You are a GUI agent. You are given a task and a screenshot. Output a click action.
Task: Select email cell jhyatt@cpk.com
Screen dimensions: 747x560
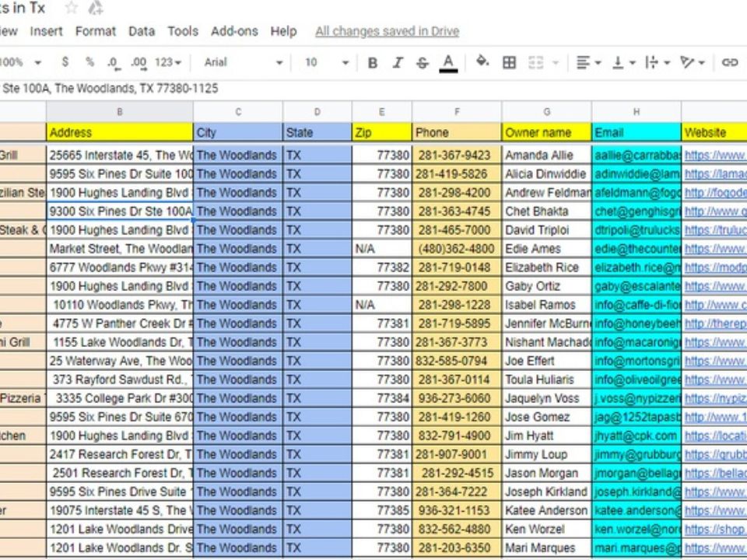click(637, 436)
